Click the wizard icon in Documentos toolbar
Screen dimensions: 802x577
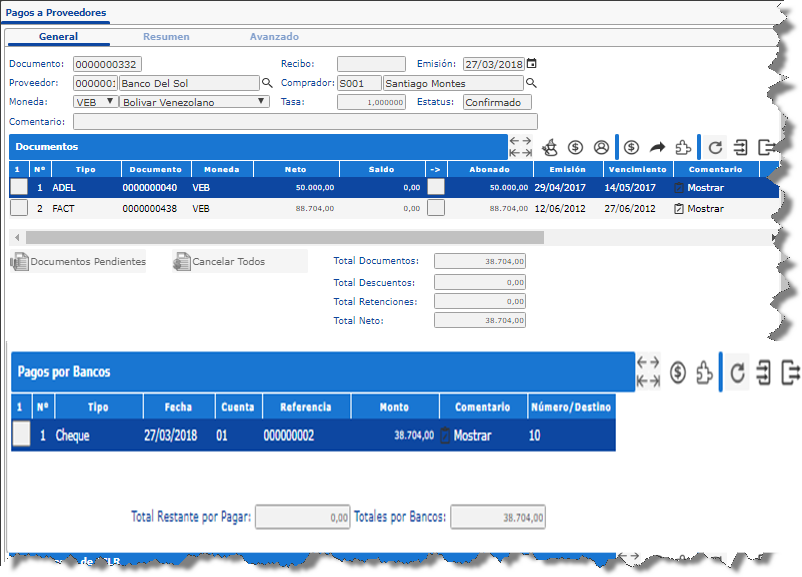click(548, 147)
